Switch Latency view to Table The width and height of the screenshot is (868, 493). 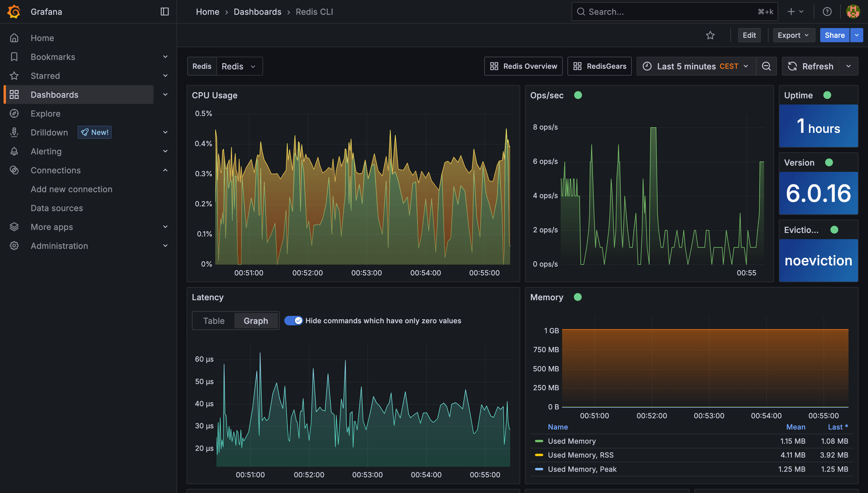(214, 321)
